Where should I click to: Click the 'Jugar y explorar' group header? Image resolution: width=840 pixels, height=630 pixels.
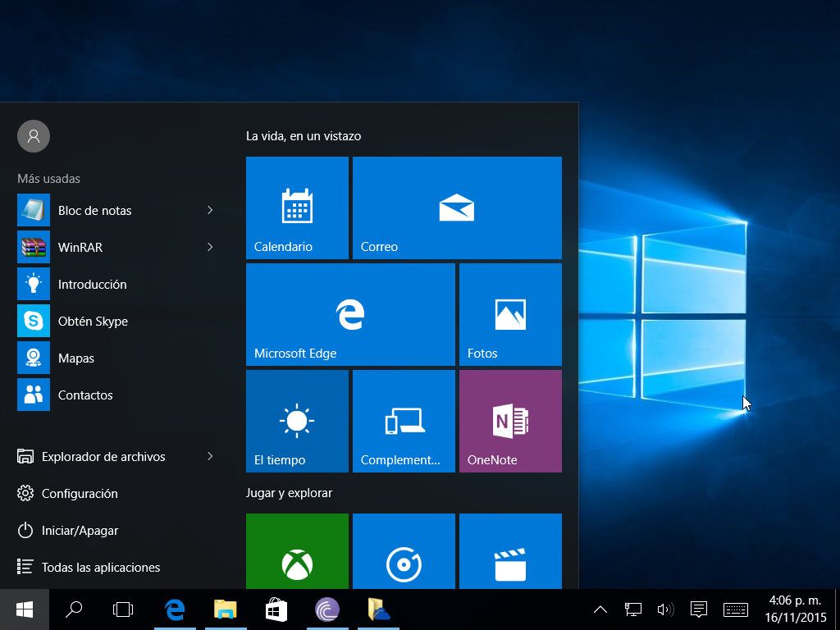289,493
